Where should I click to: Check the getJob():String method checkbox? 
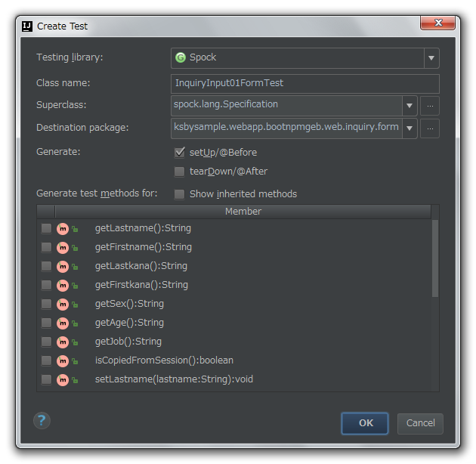pyautogui.click(x=46, y=342)
